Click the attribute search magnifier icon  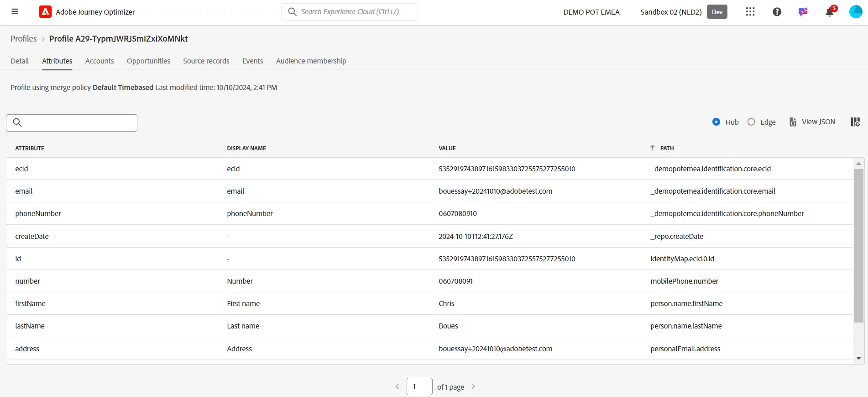17,122
